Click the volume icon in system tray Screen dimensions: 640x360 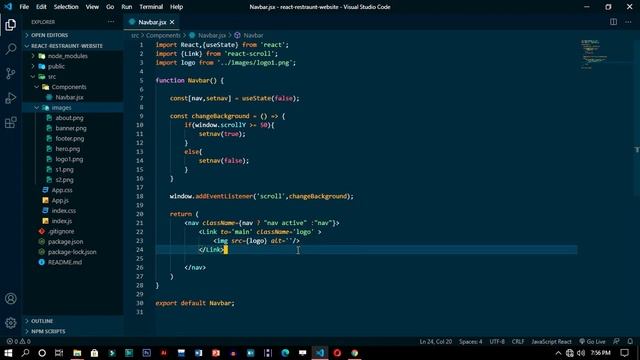point(581,353)
